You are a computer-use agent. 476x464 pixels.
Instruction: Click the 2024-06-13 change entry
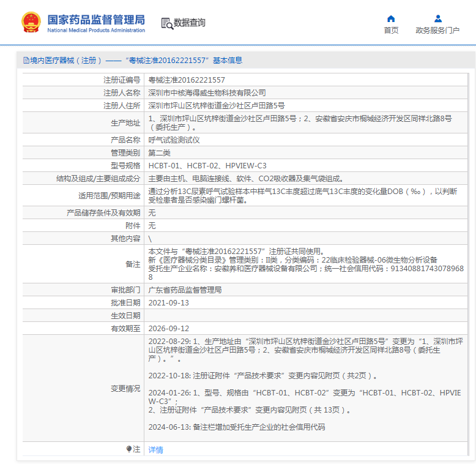point(237,427)
